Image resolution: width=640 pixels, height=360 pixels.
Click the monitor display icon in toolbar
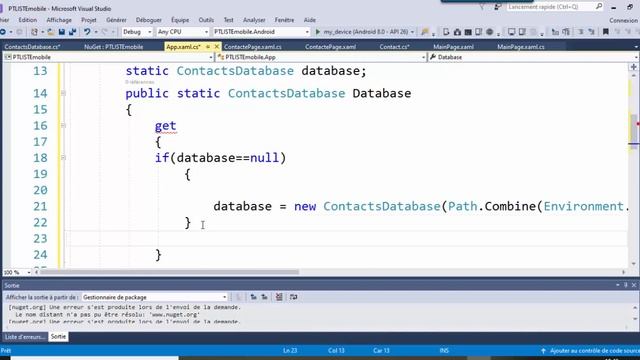tap(511, 32)
